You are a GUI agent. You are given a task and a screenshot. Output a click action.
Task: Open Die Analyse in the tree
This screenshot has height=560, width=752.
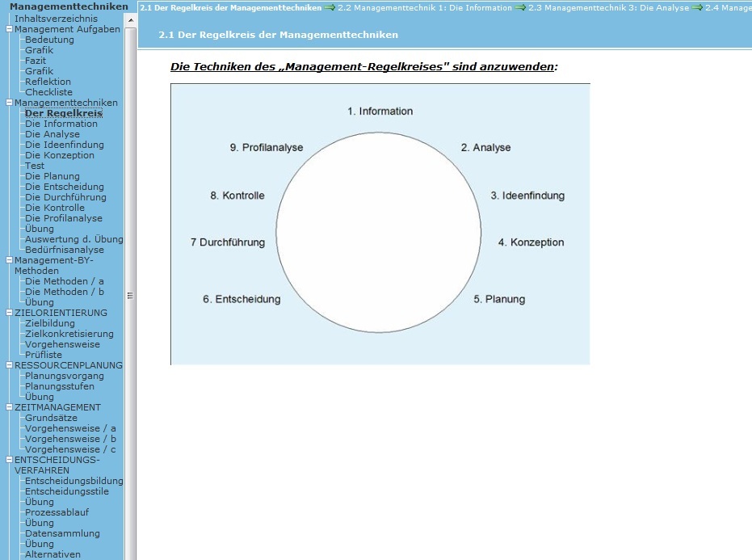coord(53,134)
